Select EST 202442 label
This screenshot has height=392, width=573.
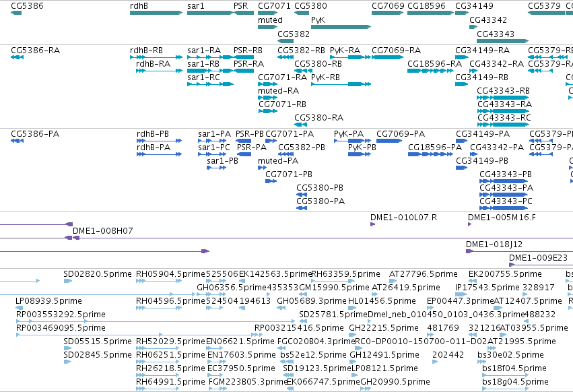tap(448, 355)
